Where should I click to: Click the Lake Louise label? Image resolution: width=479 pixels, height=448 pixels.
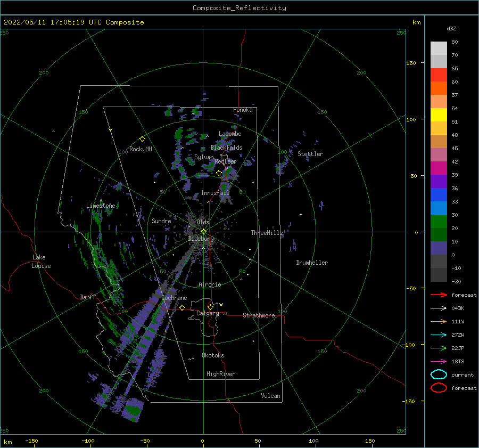41,262
